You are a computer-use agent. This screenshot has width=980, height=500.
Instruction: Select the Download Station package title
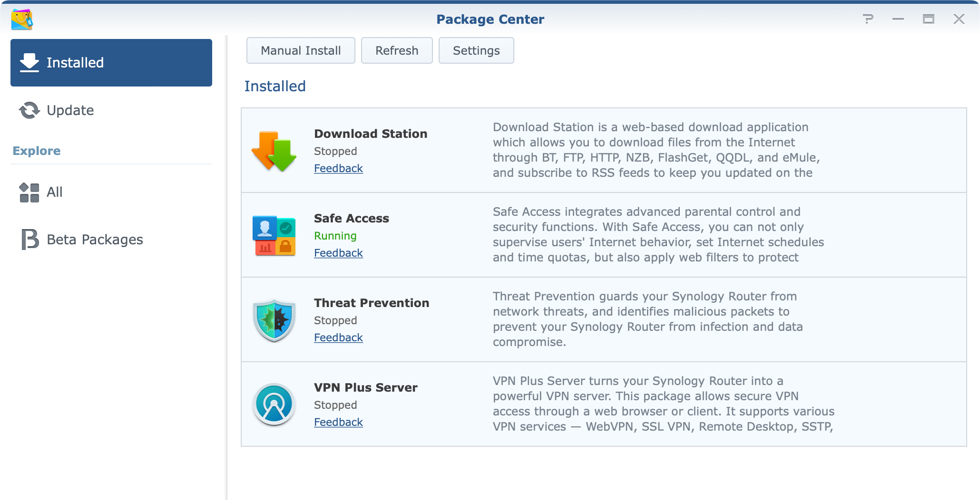tap(371, 134)
